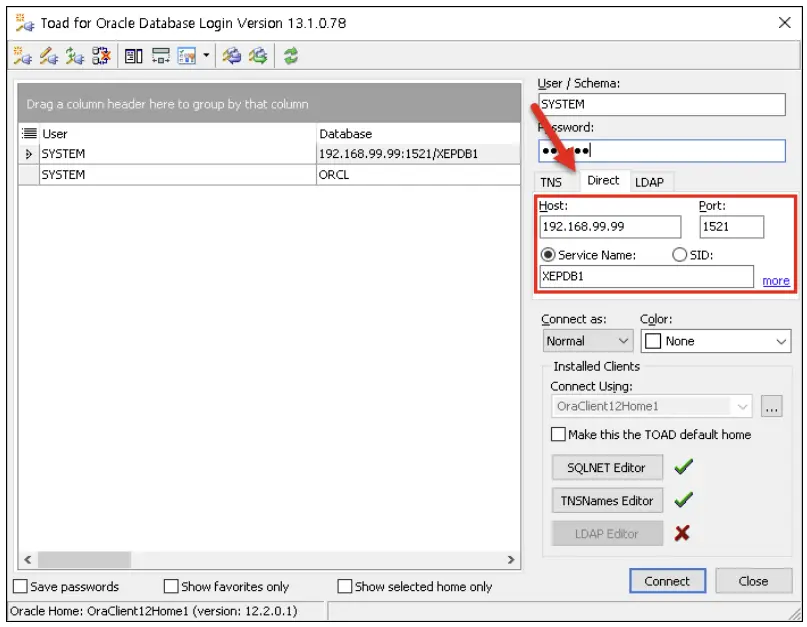The height and width of the screenshot is (627, 807).
Task: Click the Toad application icon in title bar
Action: (x=25, y=23)
